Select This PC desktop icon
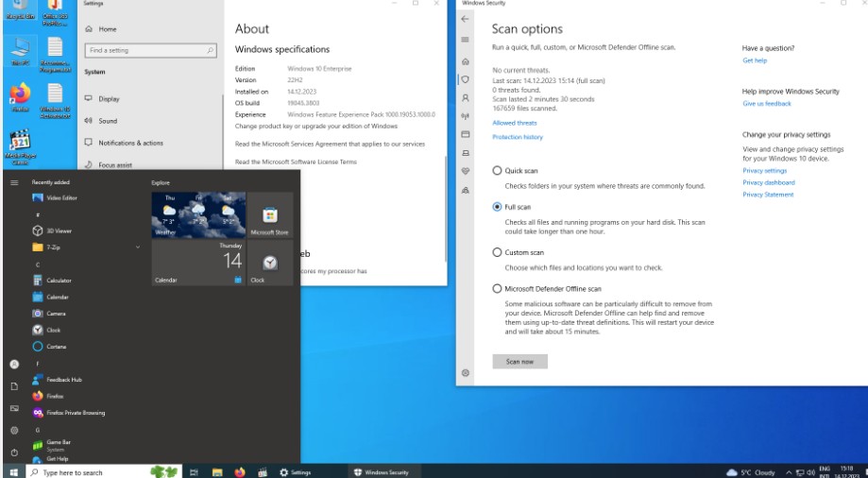This screenshot has height=478, width=868. [x=20, y=52]
